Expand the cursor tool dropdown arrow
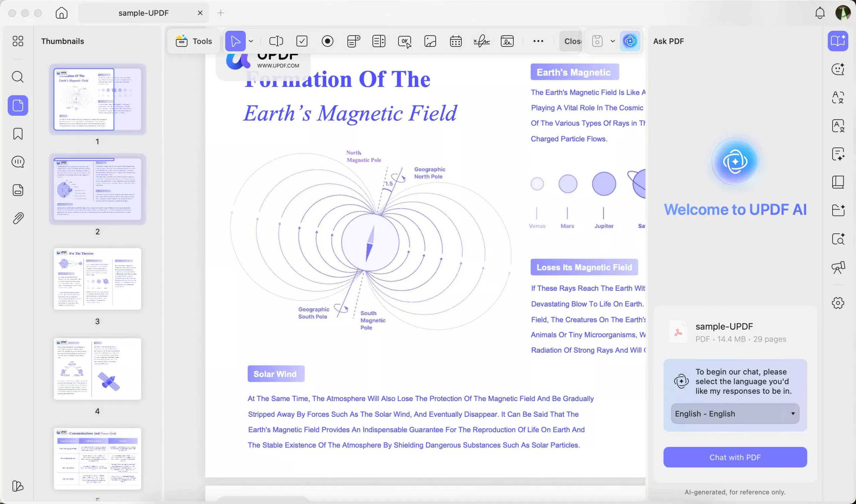This screenshot has width=856, height=504. tap(251, 41)
